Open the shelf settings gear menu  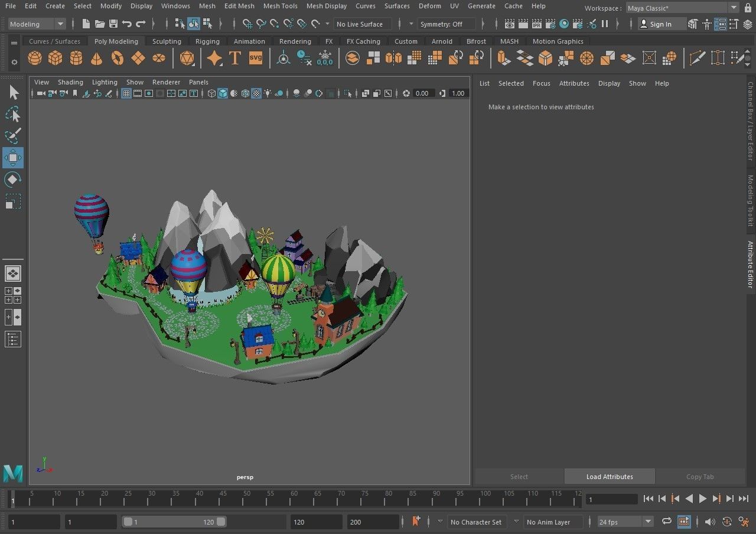click(x=14, y=61)
